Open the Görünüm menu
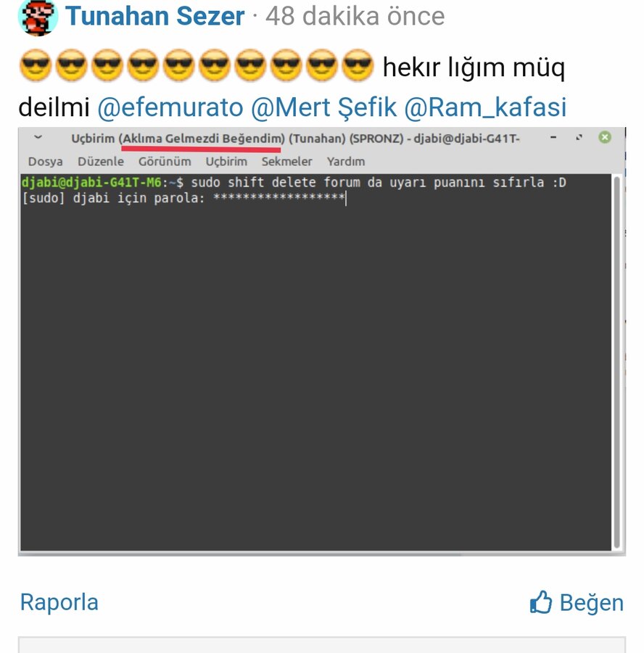This screenshot has width=644, height=653. pyautogui.click(x=165, y=162)
